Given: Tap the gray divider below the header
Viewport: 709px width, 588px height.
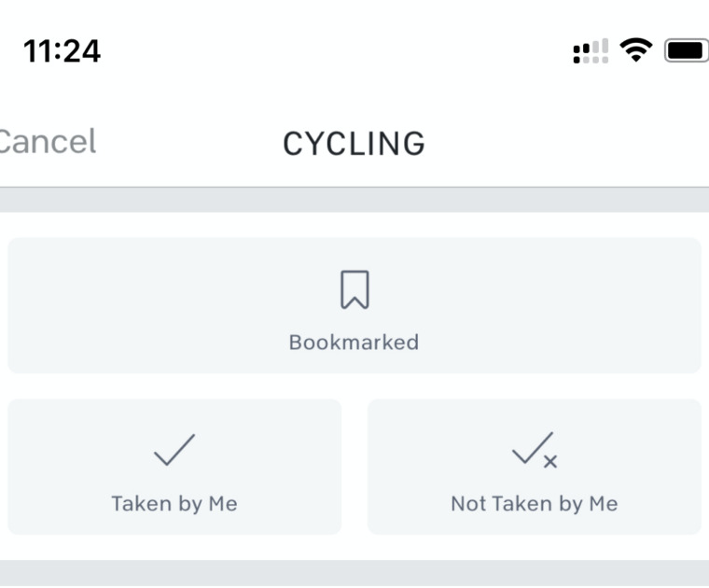Looking at the screenshot, I should coord(354,200).
